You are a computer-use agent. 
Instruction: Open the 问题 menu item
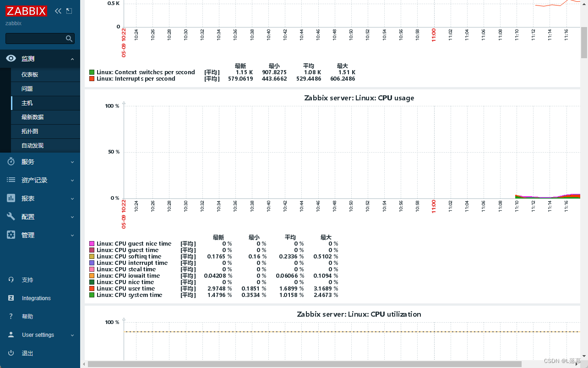coord(45,89)
